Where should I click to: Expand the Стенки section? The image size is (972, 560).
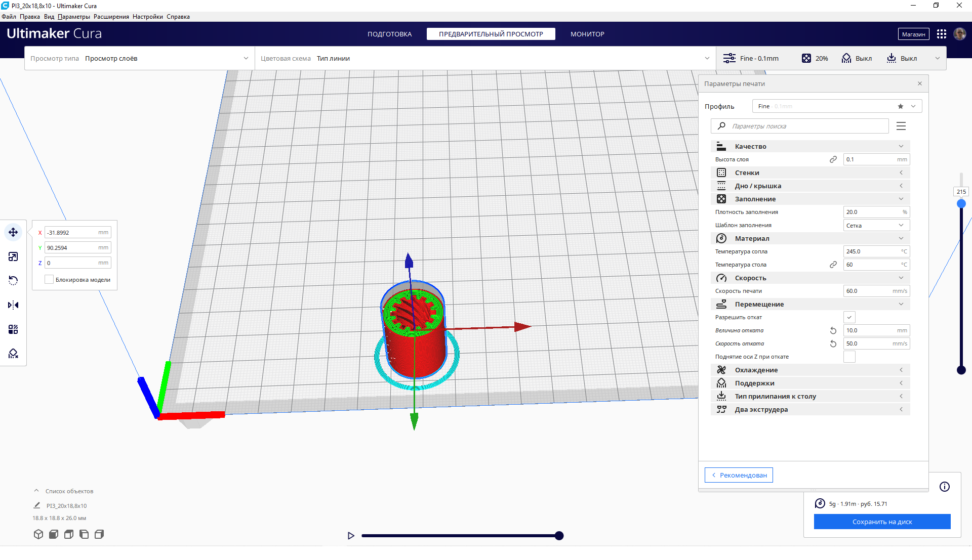click(810, 173)
